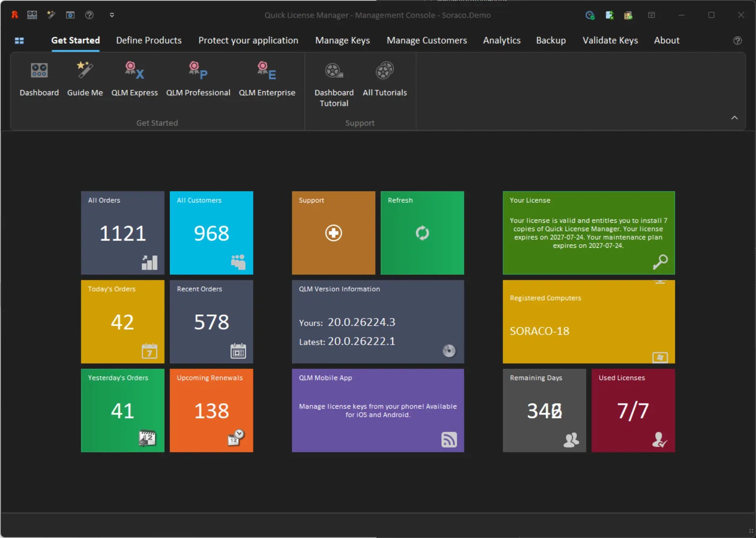Click the people icon in All Customers
The width and height of the screenshot is (756, 538).
238,262
